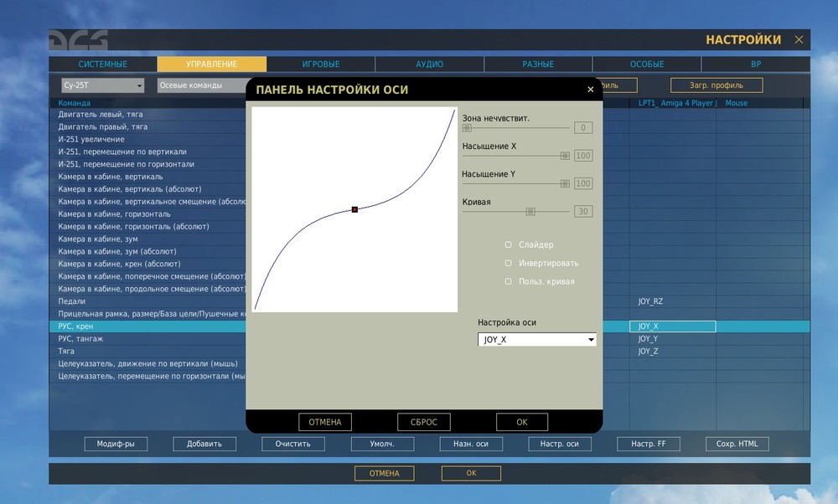This screenshot has height=504, width=838.
Task: Click the Умолч. button
Action: [x=382, y=444]
